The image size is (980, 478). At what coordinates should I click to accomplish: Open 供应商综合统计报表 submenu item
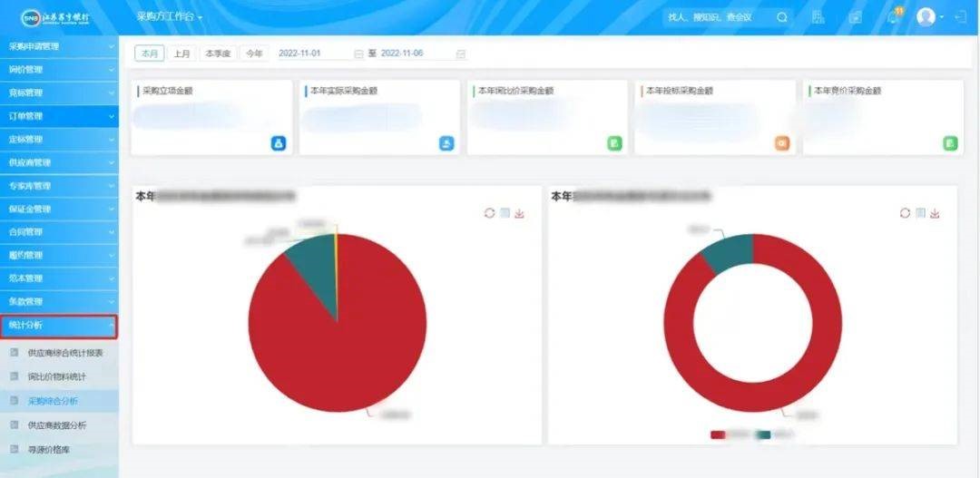(65, 352)
